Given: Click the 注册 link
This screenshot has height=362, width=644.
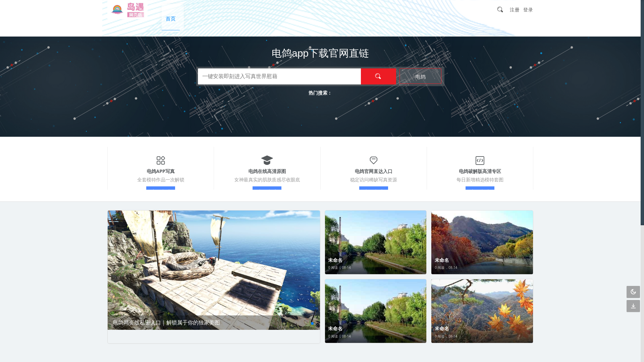Looking at the screenshot, I should (x=515, y=10).
